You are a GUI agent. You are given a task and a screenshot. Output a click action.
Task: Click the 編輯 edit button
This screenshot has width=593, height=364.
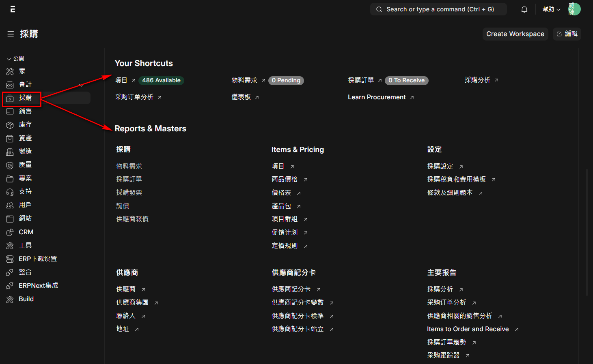567,34
